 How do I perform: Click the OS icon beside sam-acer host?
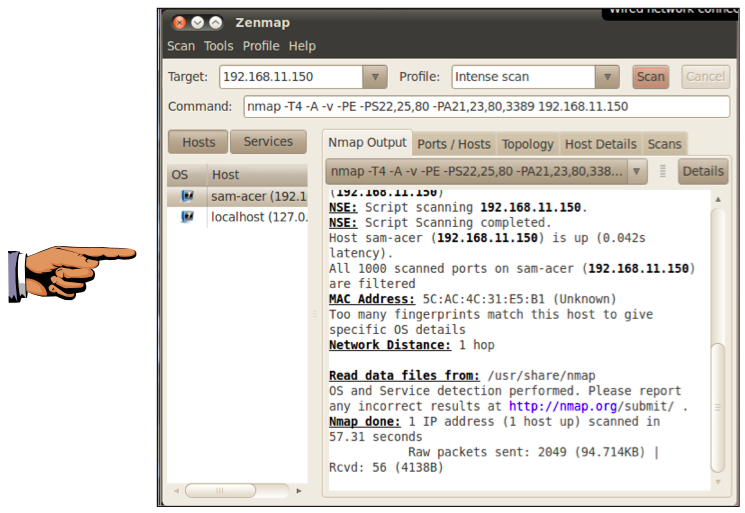click(187, 196)
